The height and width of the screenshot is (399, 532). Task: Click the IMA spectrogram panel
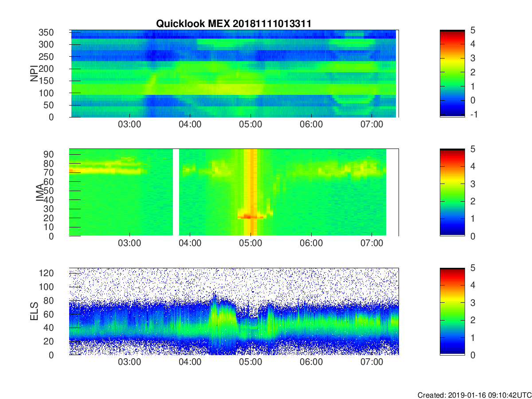[234, 192]
